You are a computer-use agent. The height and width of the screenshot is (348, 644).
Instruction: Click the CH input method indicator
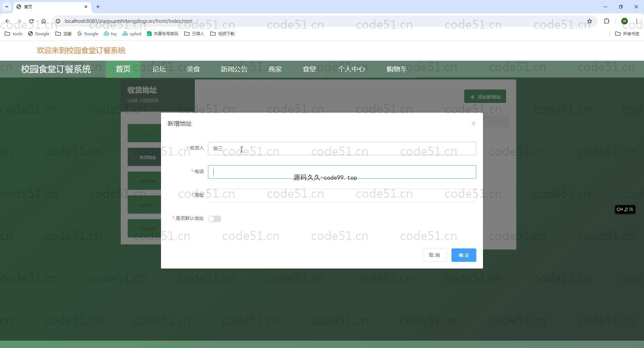coord(625,210)
